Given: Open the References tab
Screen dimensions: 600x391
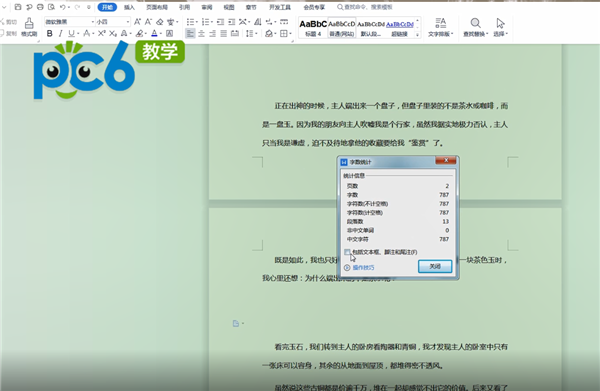Looking at the screenshot, I should [x=184, y=7].
